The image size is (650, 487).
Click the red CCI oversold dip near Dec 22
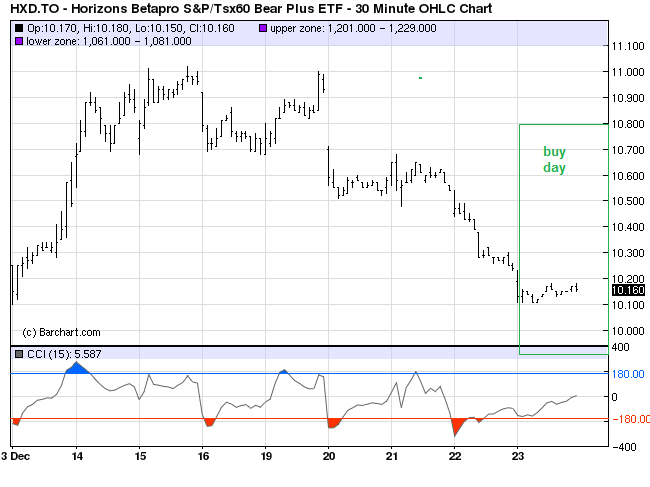457,426
